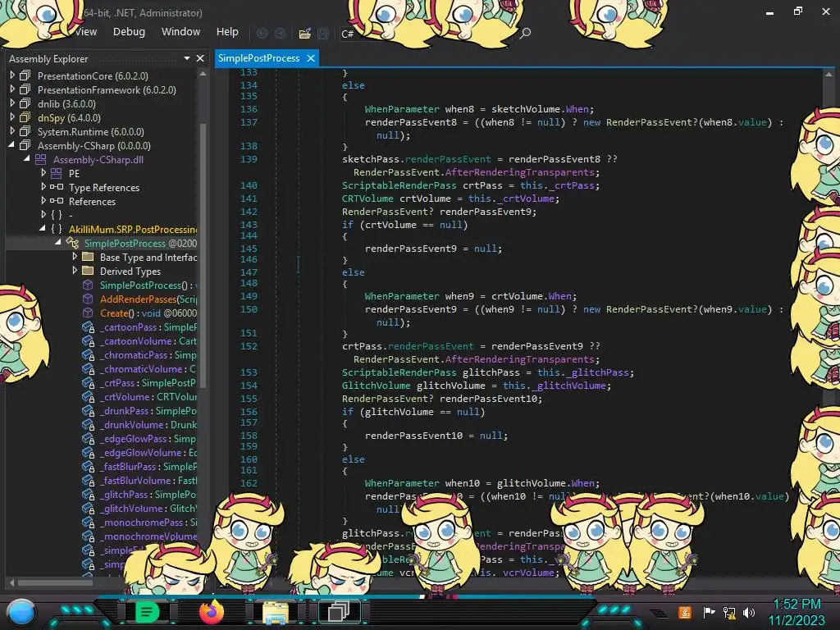Click WhenParameter type on line 136
Viewport: 840px width, 630px height.
click(x=402, y=109)
